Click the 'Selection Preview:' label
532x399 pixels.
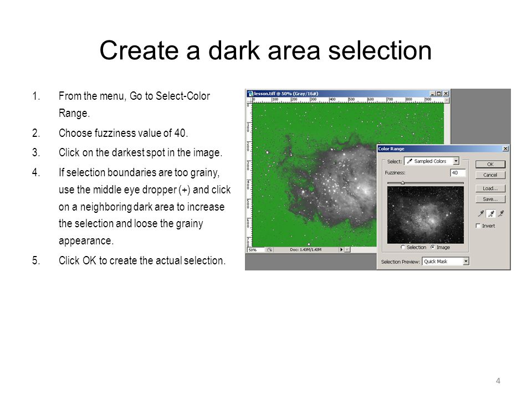tap(400, 262)
